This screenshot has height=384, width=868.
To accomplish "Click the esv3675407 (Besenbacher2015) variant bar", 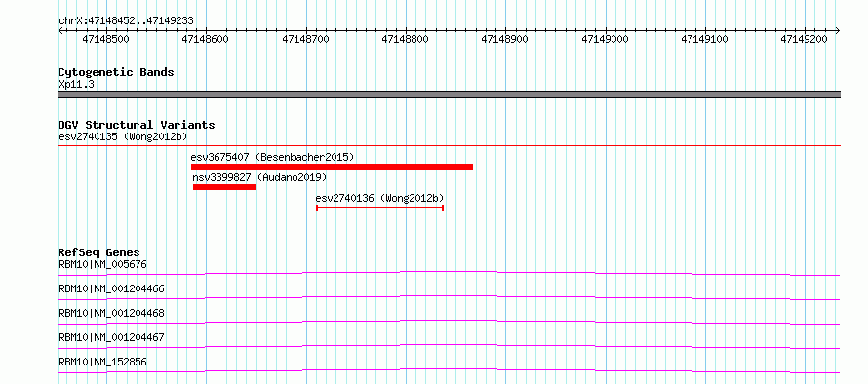I will tap(333, 167).
